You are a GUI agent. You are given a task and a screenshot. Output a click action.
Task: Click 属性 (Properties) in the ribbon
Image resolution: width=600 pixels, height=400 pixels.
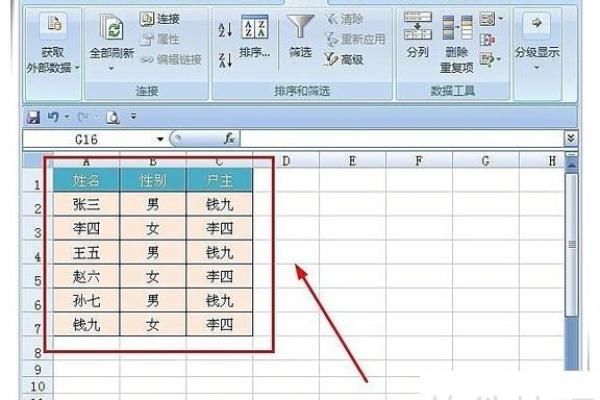(x=160, y=39)
